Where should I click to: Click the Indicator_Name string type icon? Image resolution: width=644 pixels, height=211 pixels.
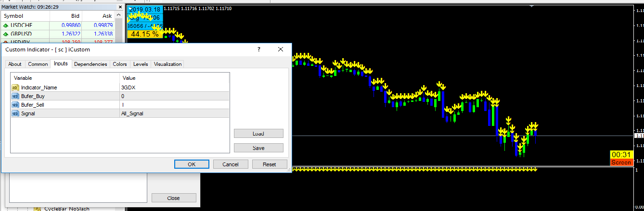coord(15,87)
